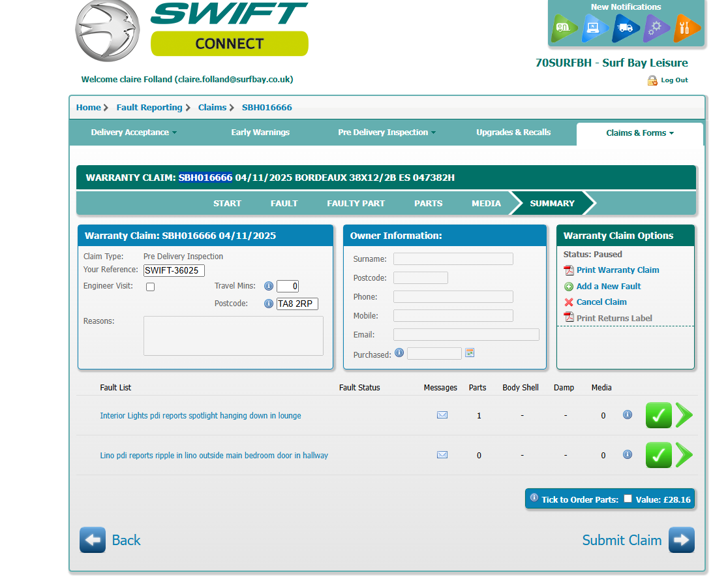Expand the Claims & Forms menu
Image resolution: width=728 pixels, height=581 pixels.
(640, 133)
